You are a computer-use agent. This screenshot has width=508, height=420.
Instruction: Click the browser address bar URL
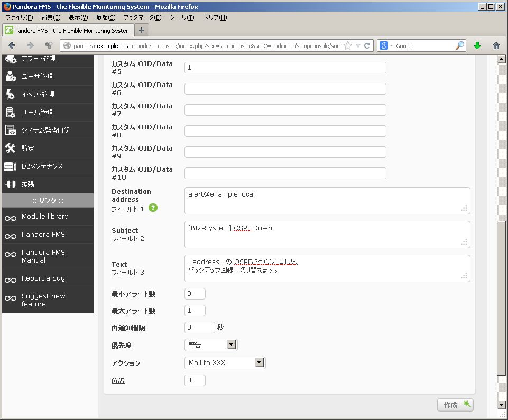tap(207, 45)
